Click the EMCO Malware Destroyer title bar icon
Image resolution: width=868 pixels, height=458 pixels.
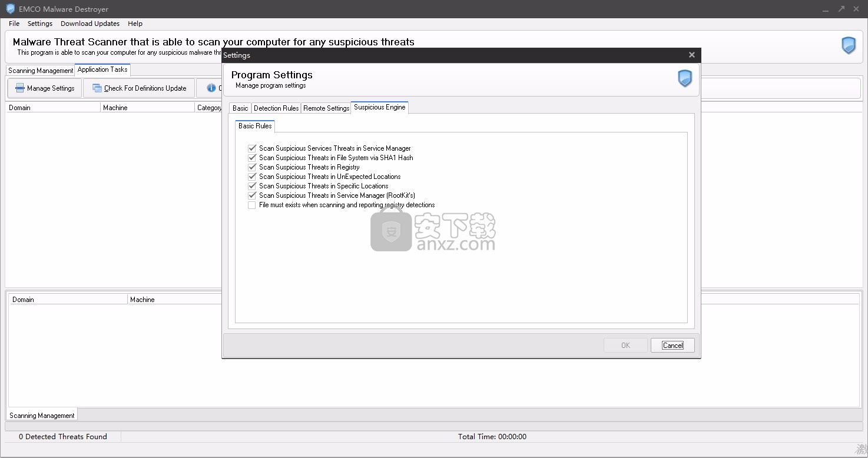pyautogui.click(x=10, y=9)
